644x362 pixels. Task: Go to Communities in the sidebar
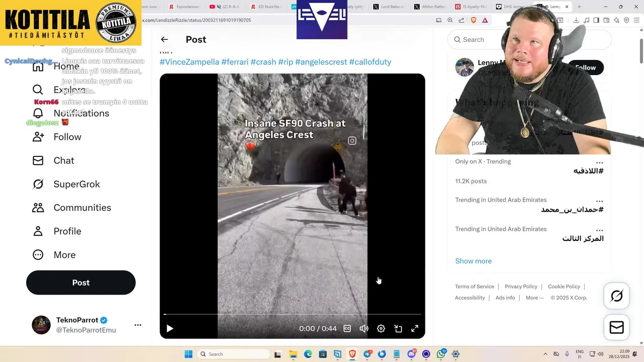coord(71,208)
